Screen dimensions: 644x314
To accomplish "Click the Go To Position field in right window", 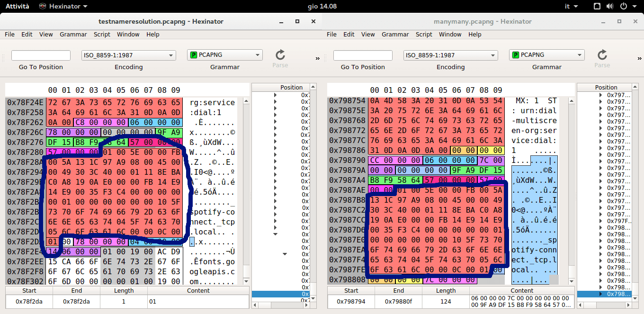I will (x=363, y=55).
